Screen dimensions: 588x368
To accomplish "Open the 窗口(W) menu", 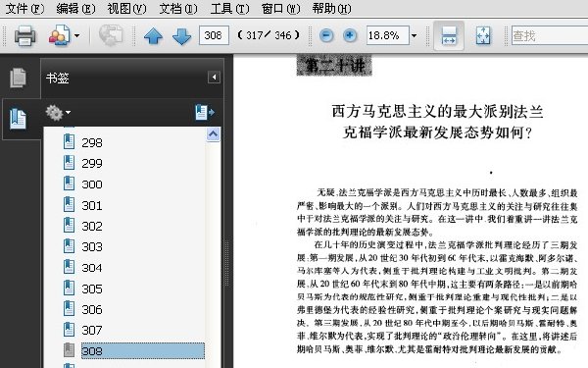I will pos(281,8).
